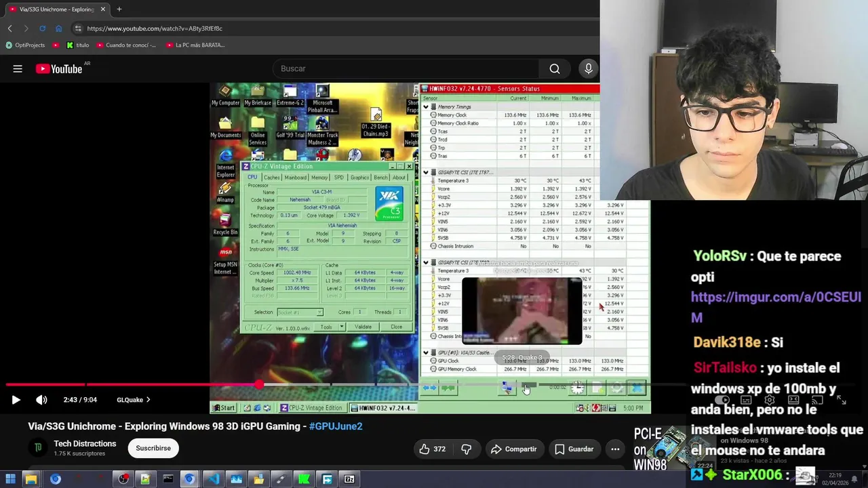868x488 pixels.
Task: Like the video with 372 likes
Action: pos(433,449)
